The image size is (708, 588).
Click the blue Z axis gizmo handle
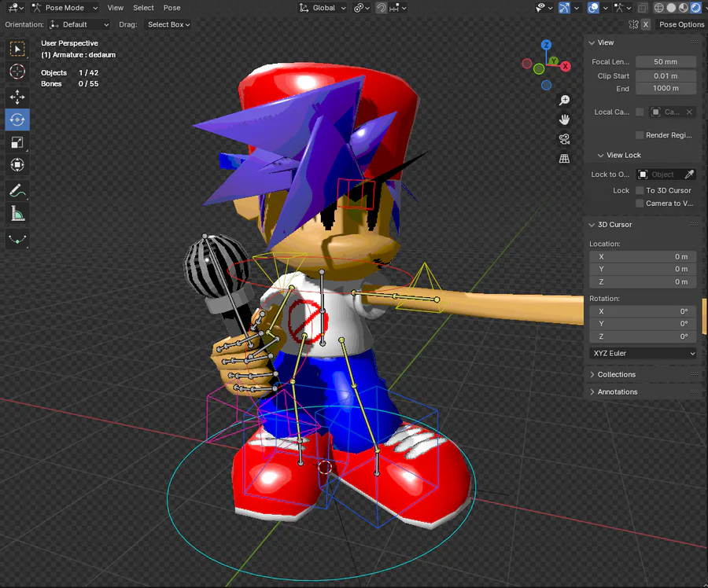tap(547, 45)
